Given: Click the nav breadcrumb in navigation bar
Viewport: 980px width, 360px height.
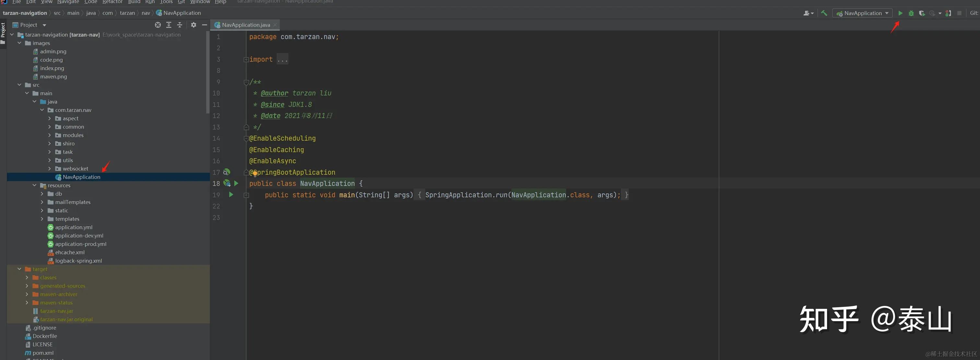Looking at the screenshot, I should pos(146,13).
